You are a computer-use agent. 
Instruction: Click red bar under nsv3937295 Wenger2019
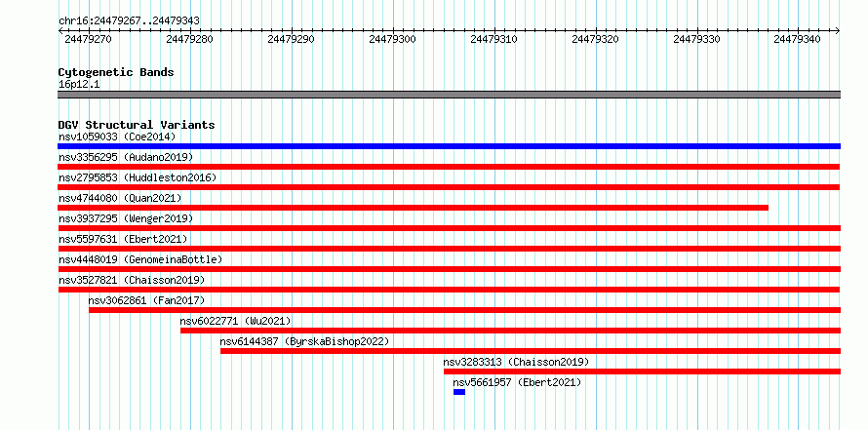449,228
